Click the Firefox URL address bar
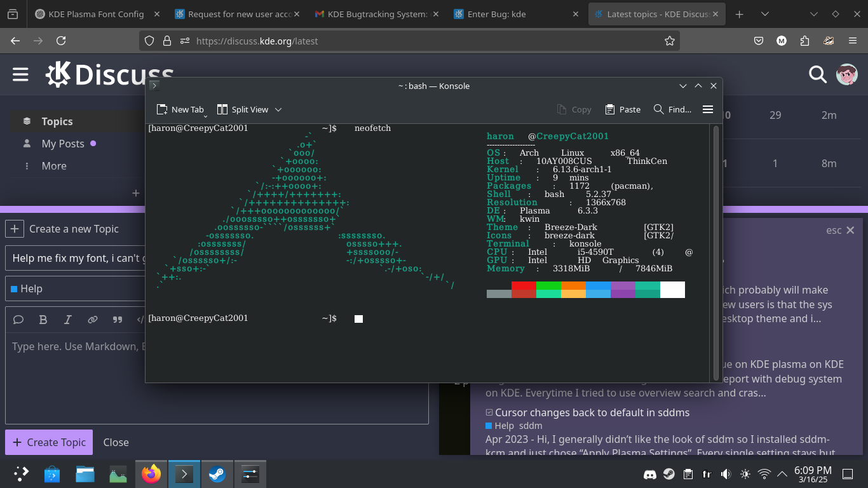 [x=410, y=41]
